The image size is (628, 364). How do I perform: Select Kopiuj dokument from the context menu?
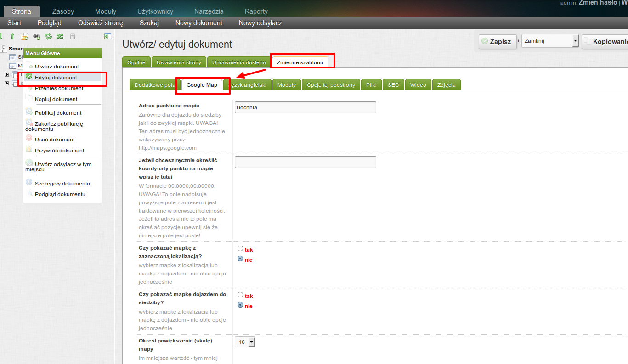(56, 99)
